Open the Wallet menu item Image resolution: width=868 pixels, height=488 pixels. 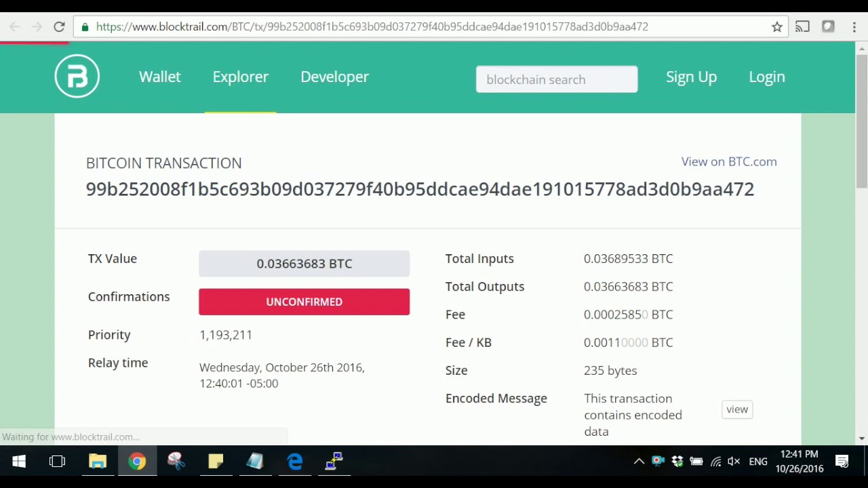pos(160,77)
